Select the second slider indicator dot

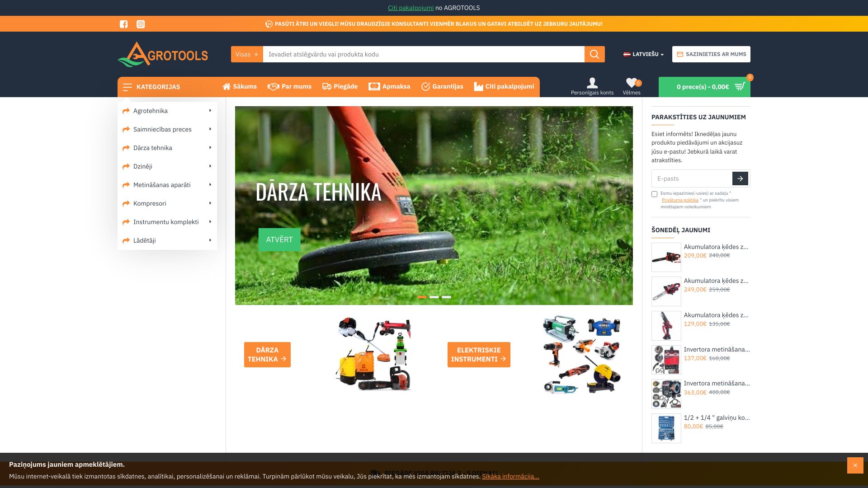tap(434, 297)
